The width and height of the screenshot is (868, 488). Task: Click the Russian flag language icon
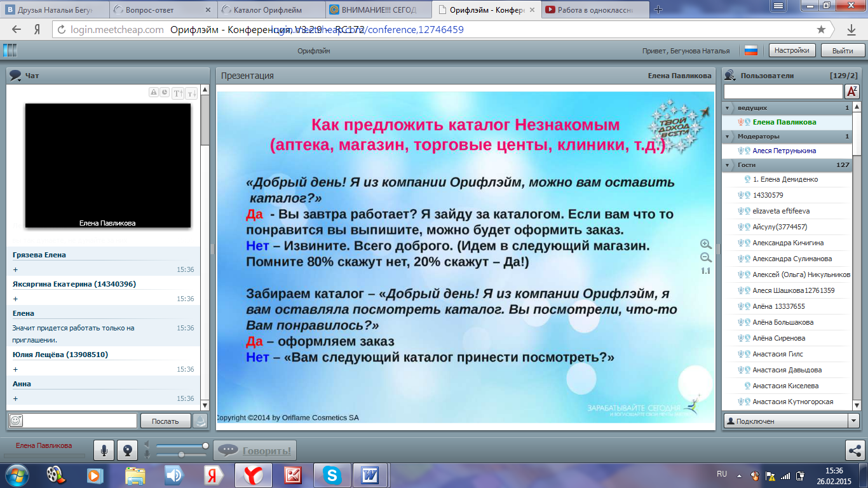751,51
